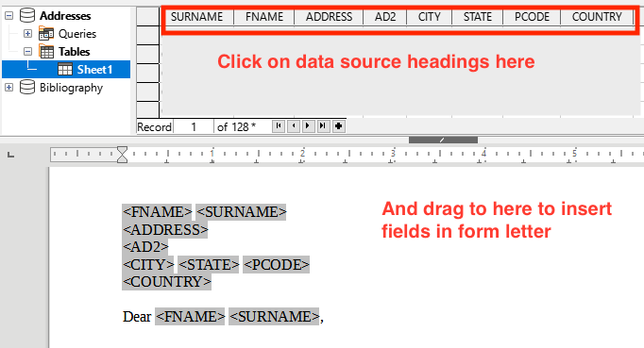The height and width of the screenshot is (348, 644).
Task: Expand the Bibliography database node
Action: pos(9,88)
